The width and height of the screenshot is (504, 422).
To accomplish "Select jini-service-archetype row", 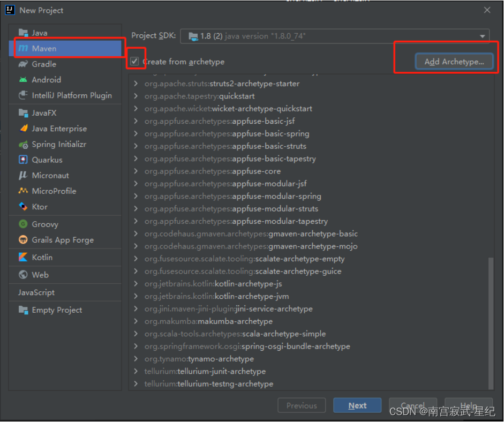I will tap(309, 308).
